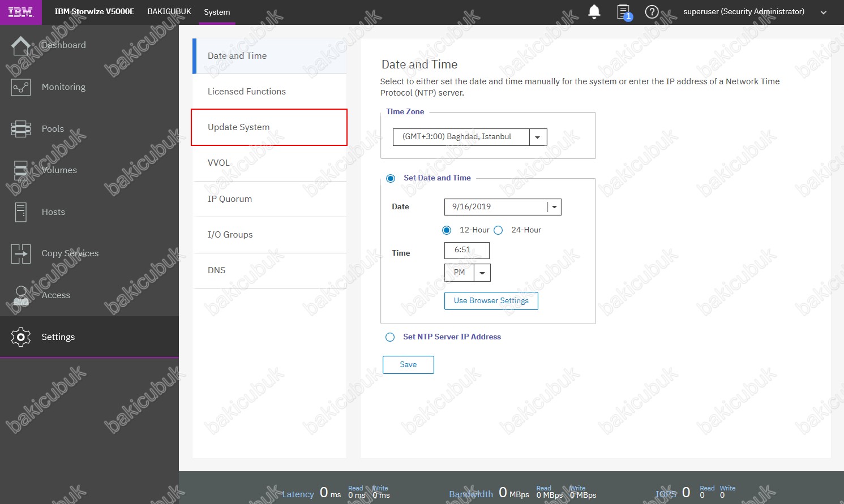
Task: Click the time zone field (GMT+3:00) Baghdad, Istanbul
Action: pyautogui.click(x=461, y=137)
